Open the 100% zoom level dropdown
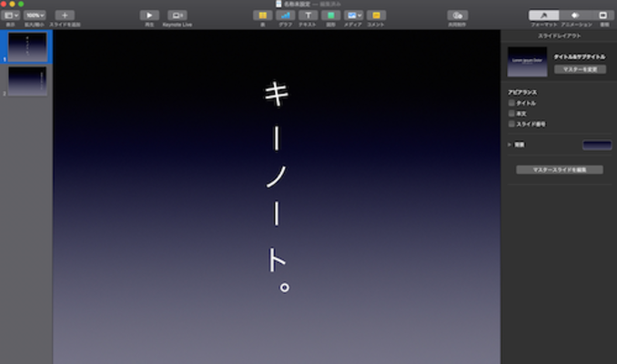The height and width of the screenshot is (364, 617). [x=35, y=15]
